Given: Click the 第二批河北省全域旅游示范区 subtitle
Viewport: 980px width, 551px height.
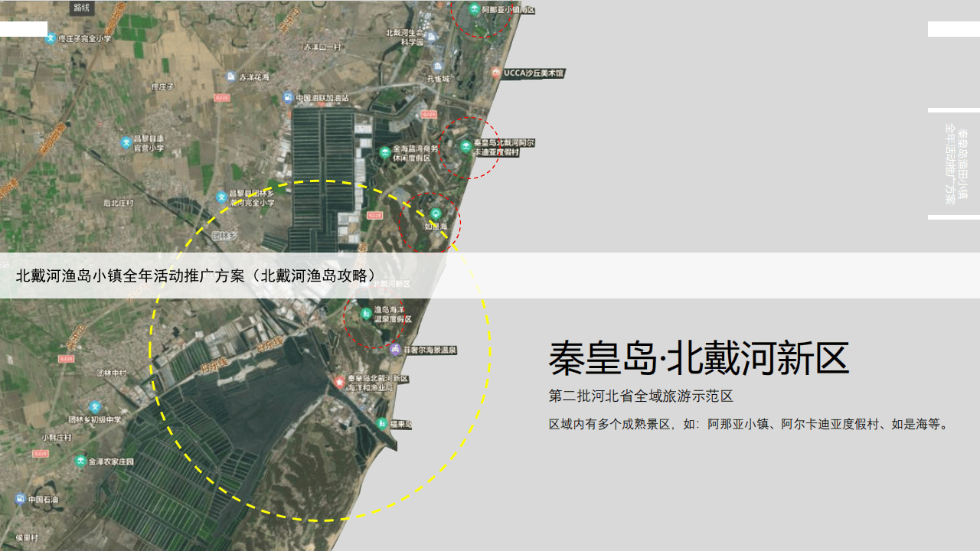Looking at the screenshot, I should (641, 396).
